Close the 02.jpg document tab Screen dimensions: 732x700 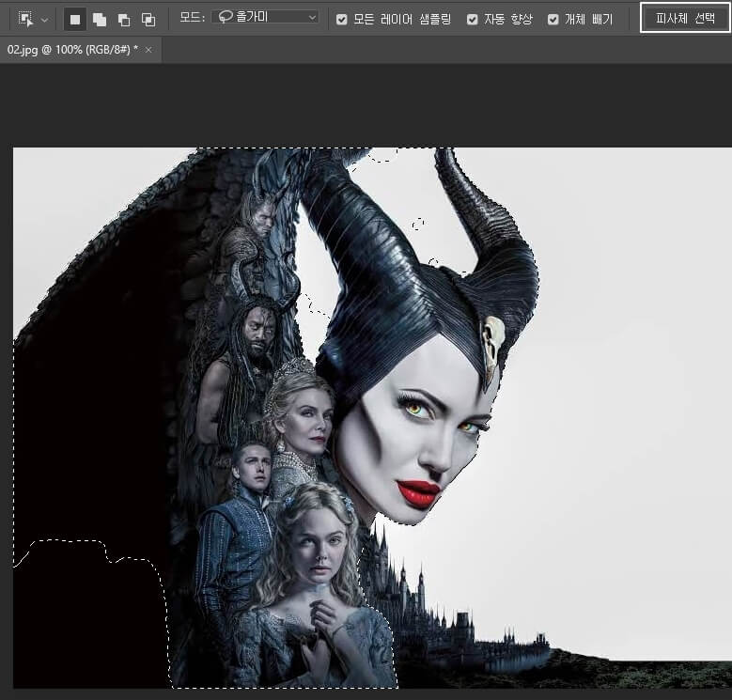point(148,50)
